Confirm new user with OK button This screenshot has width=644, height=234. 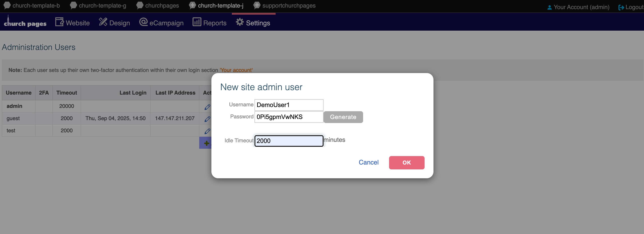click(x=406, y=163)
